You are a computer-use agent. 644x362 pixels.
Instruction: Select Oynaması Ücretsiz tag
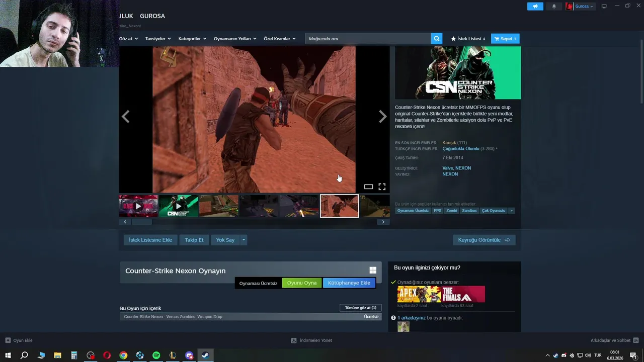(x=413, y=211)
